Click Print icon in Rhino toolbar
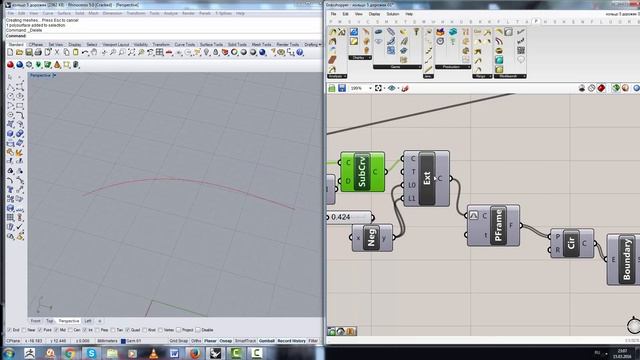 (38, 52)
